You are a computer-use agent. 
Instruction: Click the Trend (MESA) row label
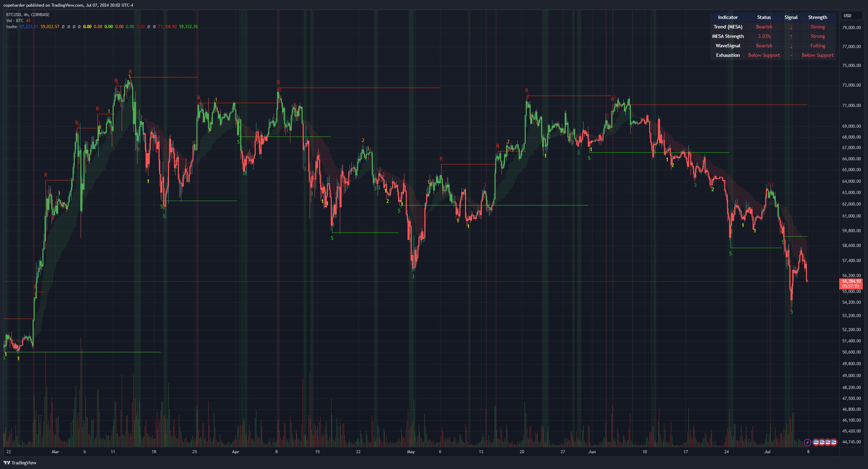pyautogui.click(x=728, y=27)
